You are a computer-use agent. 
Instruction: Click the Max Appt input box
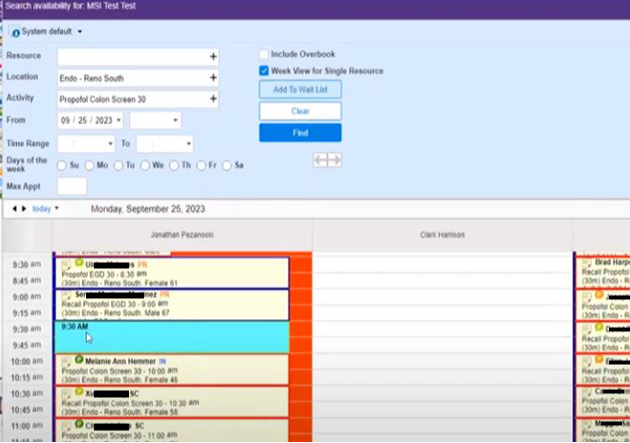pyautogui.click(x=72, y=186)
